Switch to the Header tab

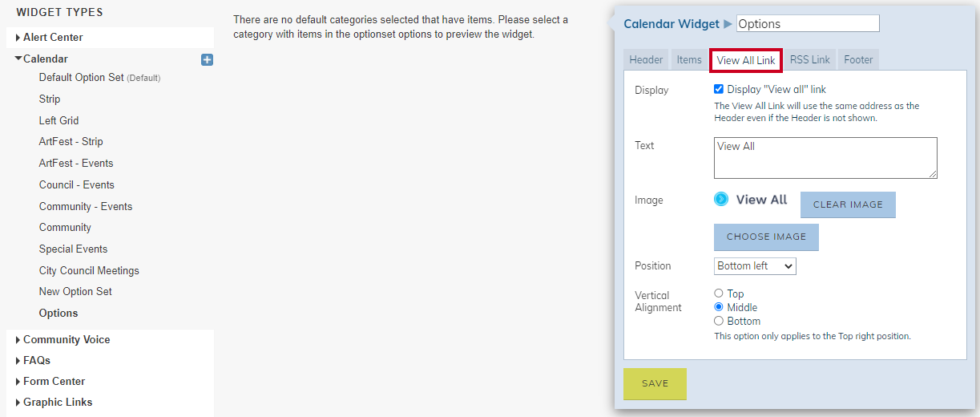[x=646, y=59]
